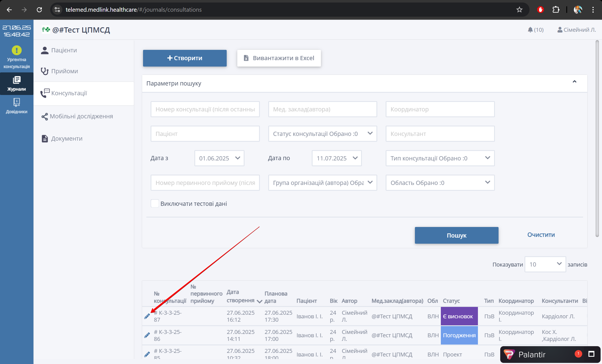Screen dimensions: 602x364
Task: Click the purple Є висновок status badge
Action: tap(459, 316)
